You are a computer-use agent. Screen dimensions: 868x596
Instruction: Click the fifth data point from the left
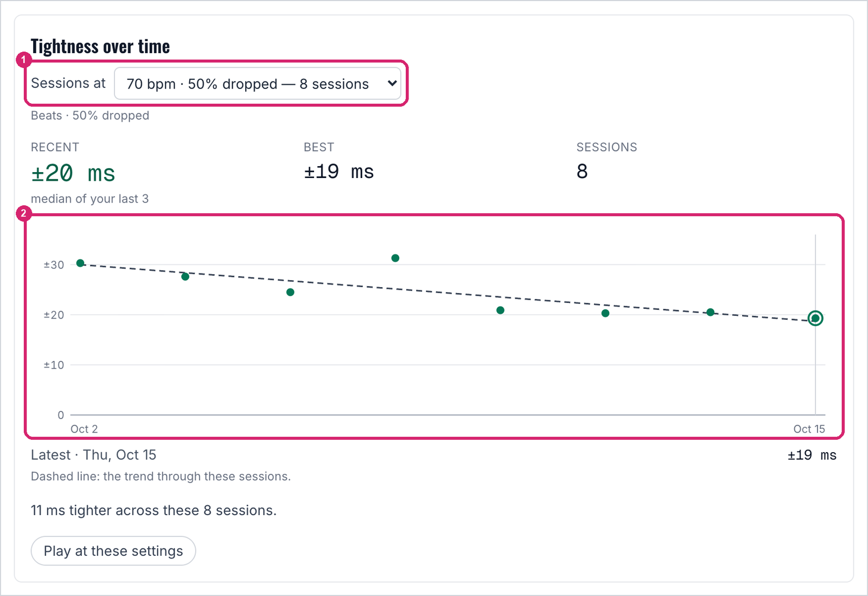(500, 310)
